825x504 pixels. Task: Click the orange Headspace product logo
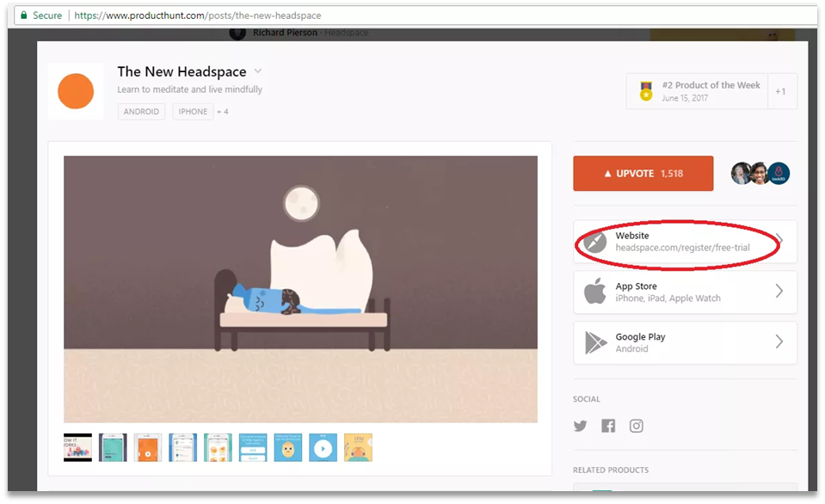point(76,91)
